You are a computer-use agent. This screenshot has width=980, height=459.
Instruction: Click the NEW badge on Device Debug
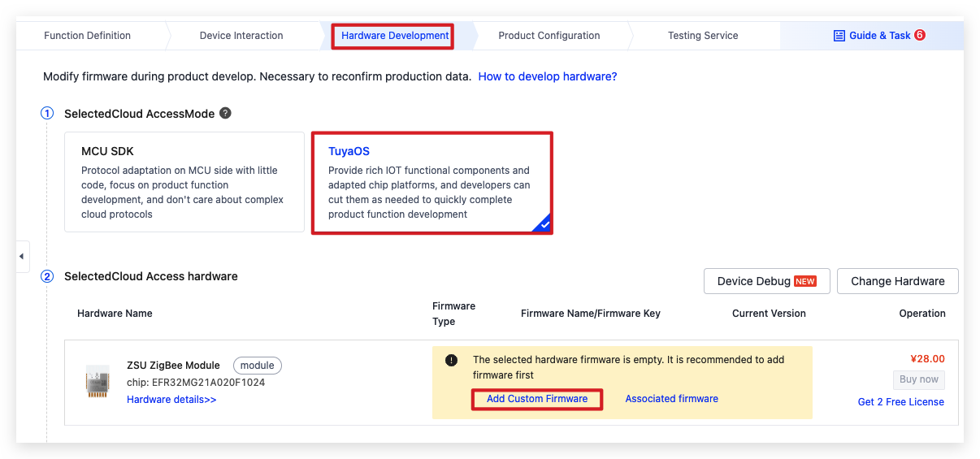click(805, 281)
